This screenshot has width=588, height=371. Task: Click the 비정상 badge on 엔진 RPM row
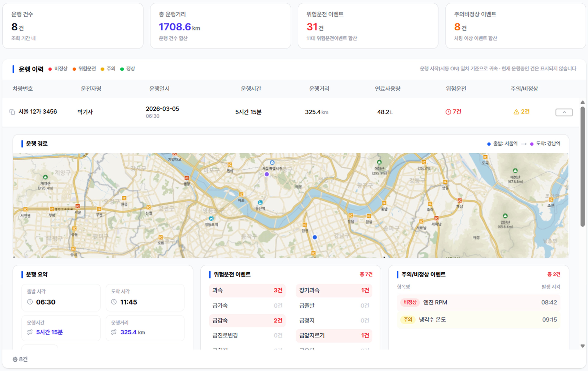tap(410, 302)
